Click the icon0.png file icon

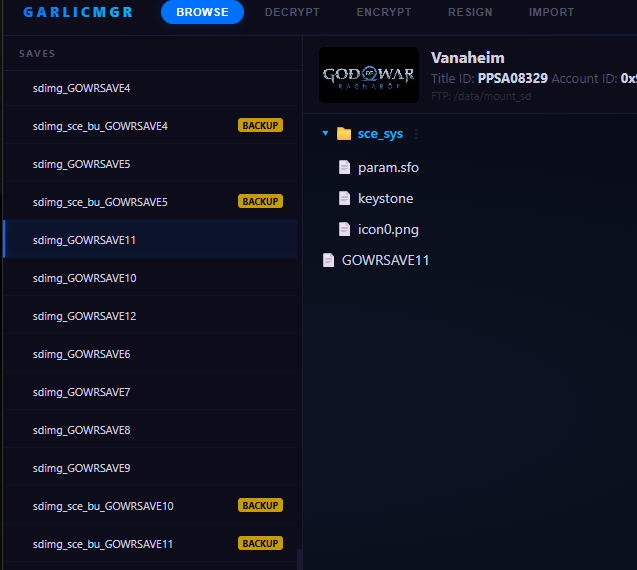tap(344, 229)
